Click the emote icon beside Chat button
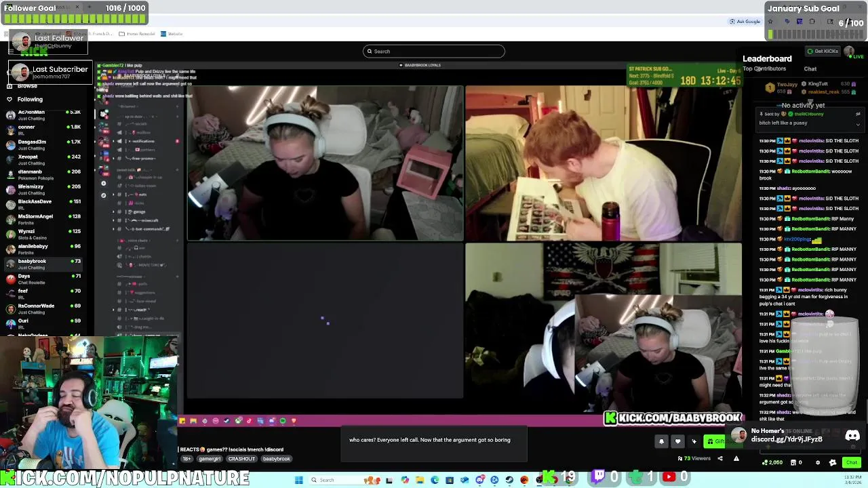This screenshot has height=488, width=868. point(833,463)
